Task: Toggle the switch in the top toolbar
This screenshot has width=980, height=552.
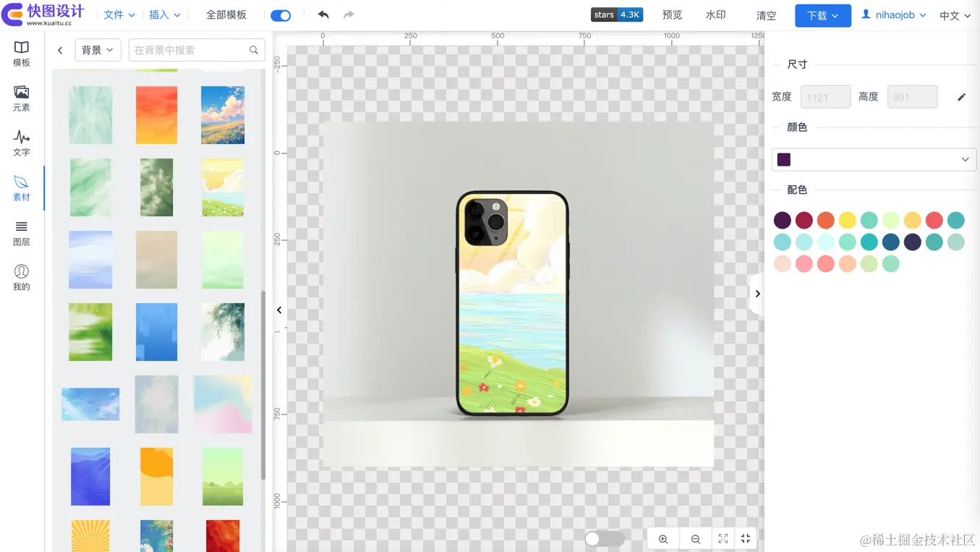Action: 281,15
